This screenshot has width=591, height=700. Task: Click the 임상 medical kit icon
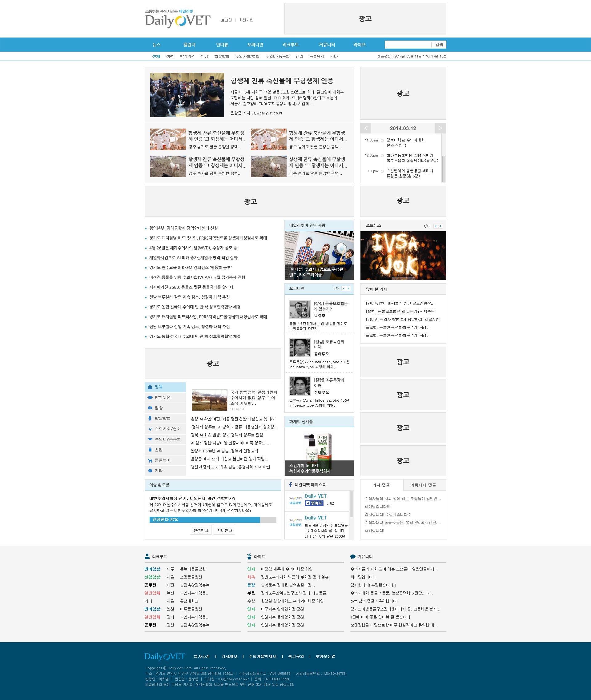pos(150,408)
